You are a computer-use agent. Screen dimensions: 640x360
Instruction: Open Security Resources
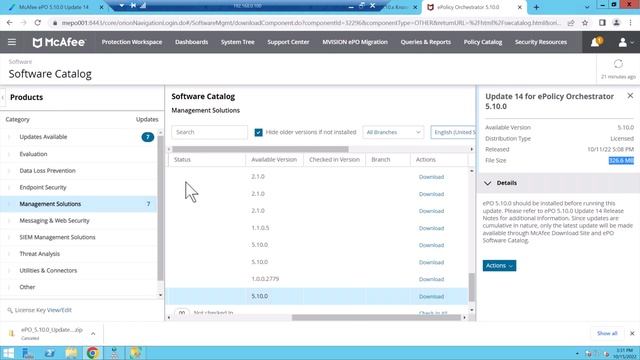coord(540,42)
